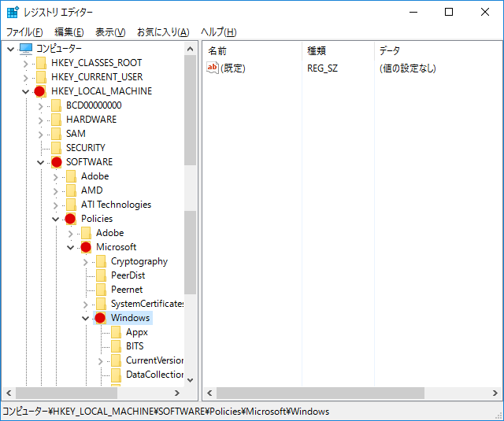Screen dimensions: 504x421
Task: Select the Adobe key under Policies
Action: (110, 233)
